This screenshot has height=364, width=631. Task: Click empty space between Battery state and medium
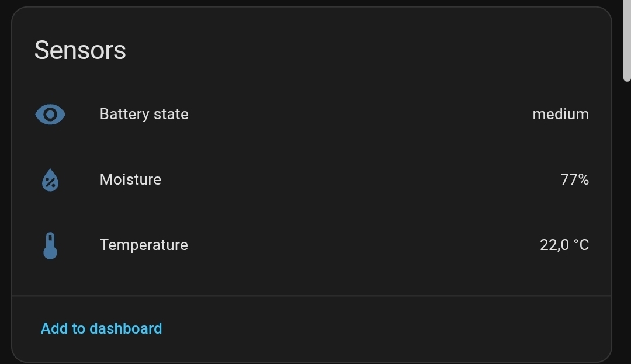click(x=351, y=114)
